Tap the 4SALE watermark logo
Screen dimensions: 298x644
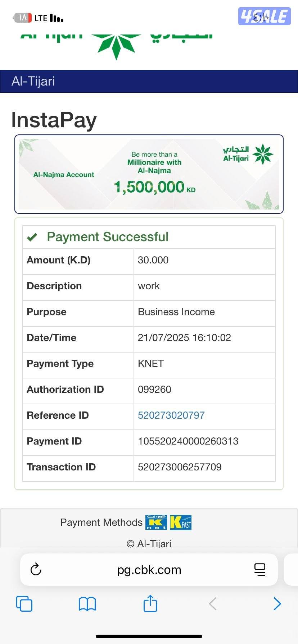[x=265, y=16]
